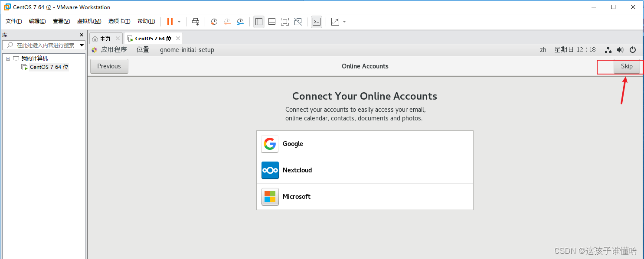This screenshot has height=259, width=644.
Task: Open the power options dropdown next to pause
Action: click(179, 22)
